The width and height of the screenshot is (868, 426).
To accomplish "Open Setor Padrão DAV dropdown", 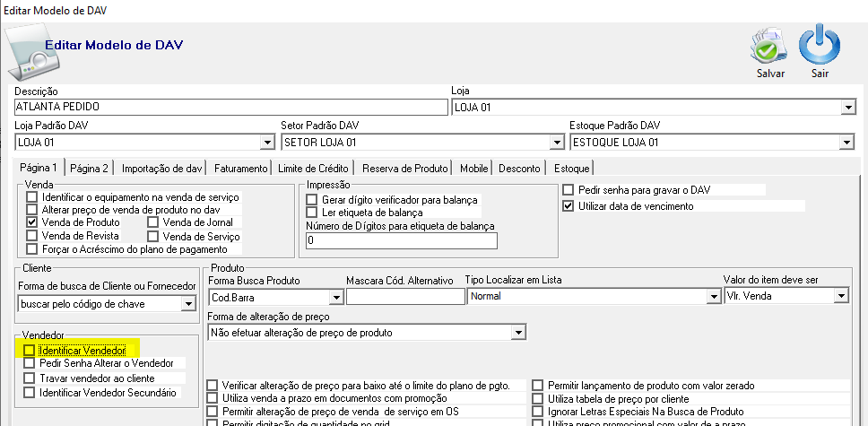I will 556,143.
